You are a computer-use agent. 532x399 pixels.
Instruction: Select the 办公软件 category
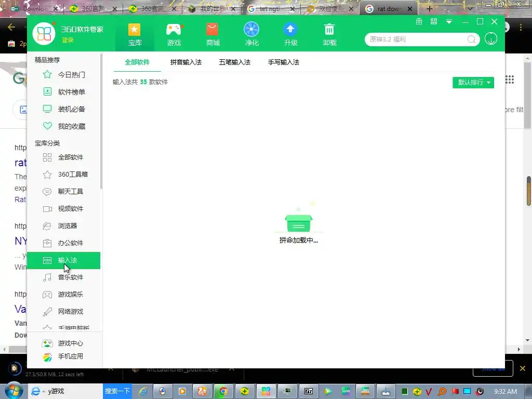64,243
